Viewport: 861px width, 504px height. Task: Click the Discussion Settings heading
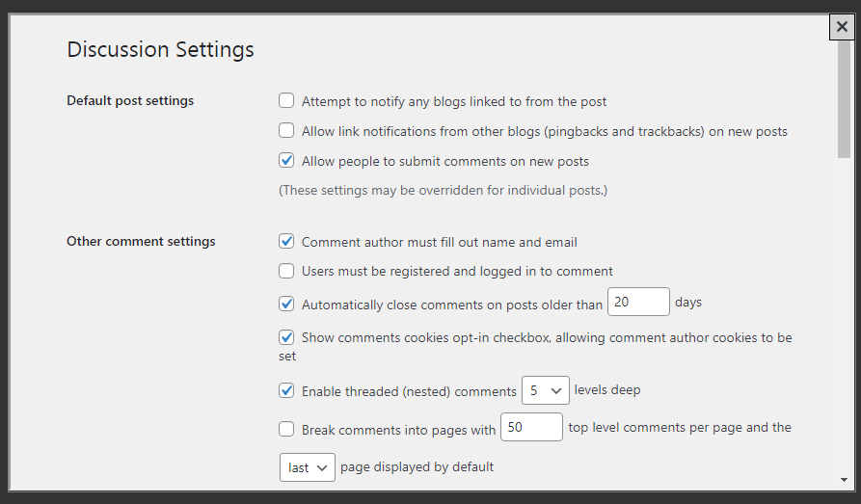click(160, 49)
